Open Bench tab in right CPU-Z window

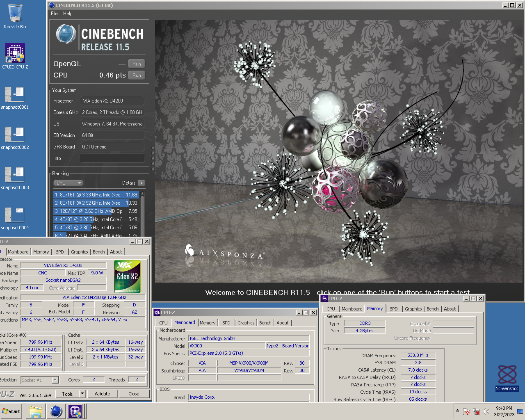432,309
